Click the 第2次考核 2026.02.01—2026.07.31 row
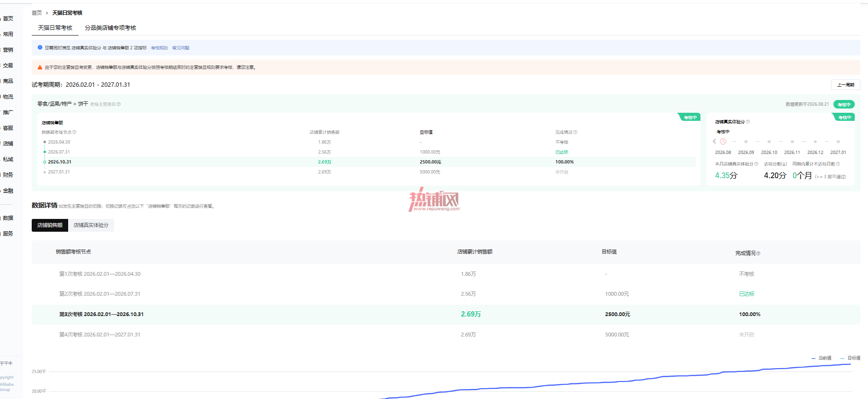Viewport: 868px width, 399px height. (x=446, y=294)
